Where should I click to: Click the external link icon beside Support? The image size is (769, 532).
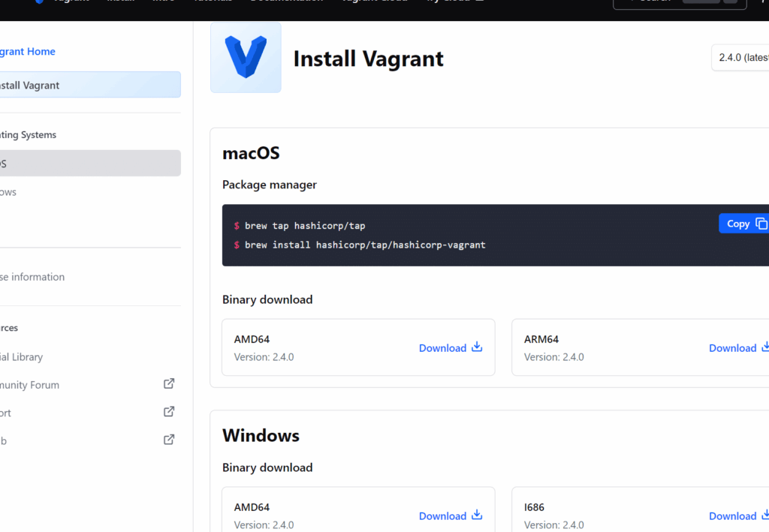pos(169,411)
